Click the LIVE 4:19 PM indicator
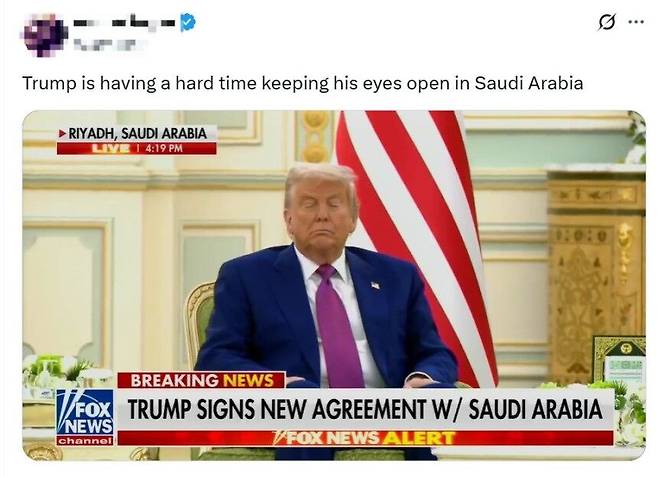 tap(137, 148)
